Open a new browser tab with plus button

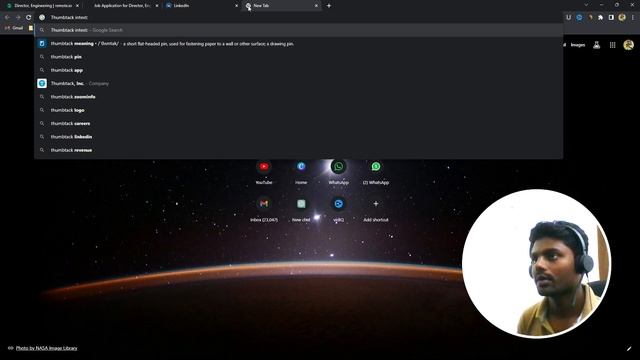[329, 6]
